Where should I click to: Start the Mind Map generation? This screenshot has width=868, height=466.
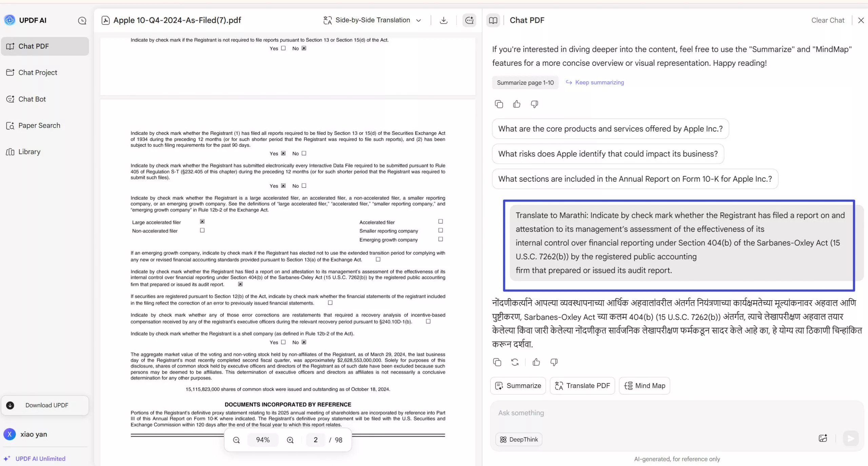644,386
